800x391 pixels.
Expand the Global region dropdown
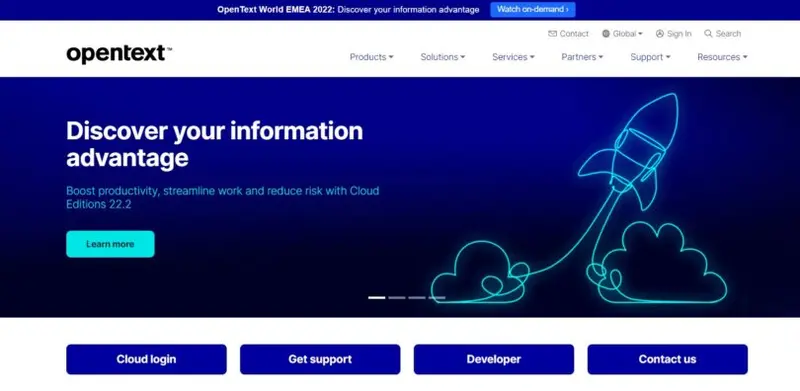pyautogui.click(x=622, y=34)
